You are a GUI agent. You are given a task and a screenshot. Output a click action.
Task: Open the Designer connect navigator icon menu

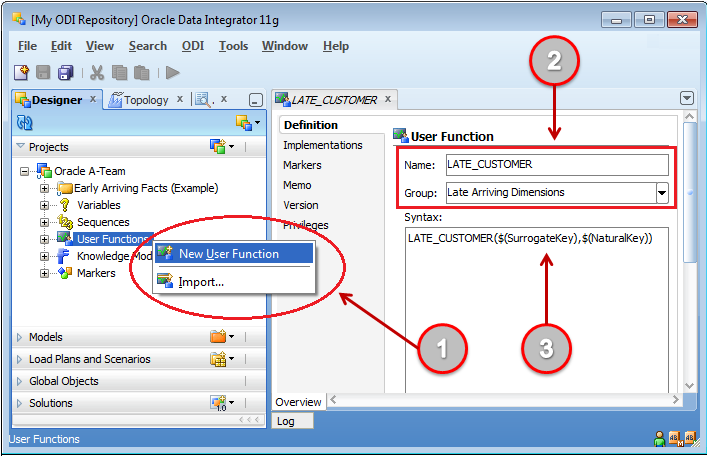pyautogui.click(x=247, y=123)
